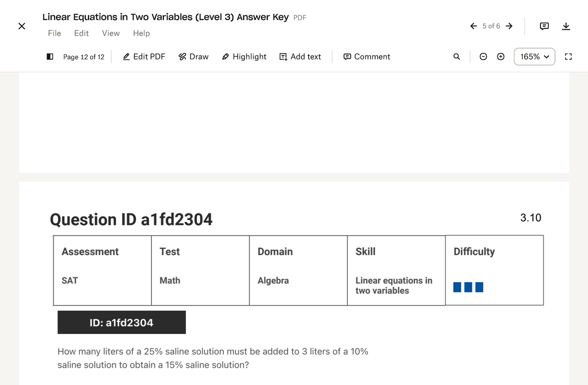
Task: Activate the Highlight tool
Action: tap(244, 57)
